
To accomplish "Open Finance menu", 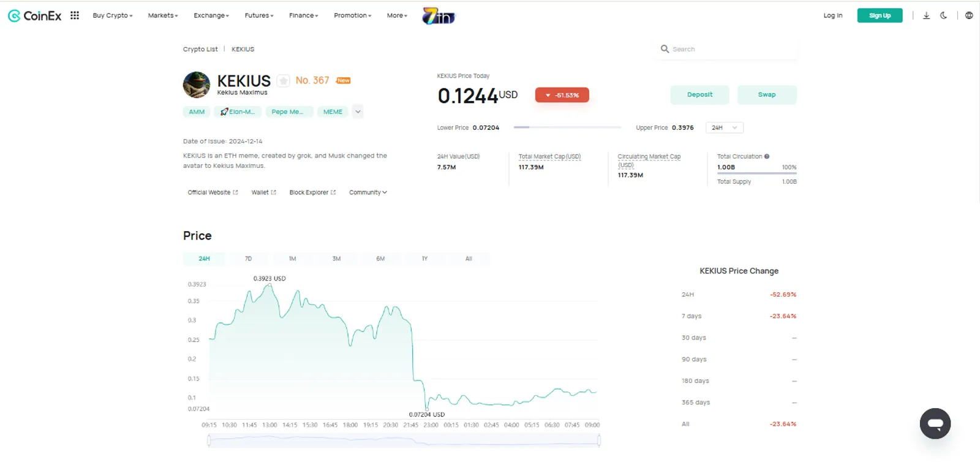I will [304, 15].
